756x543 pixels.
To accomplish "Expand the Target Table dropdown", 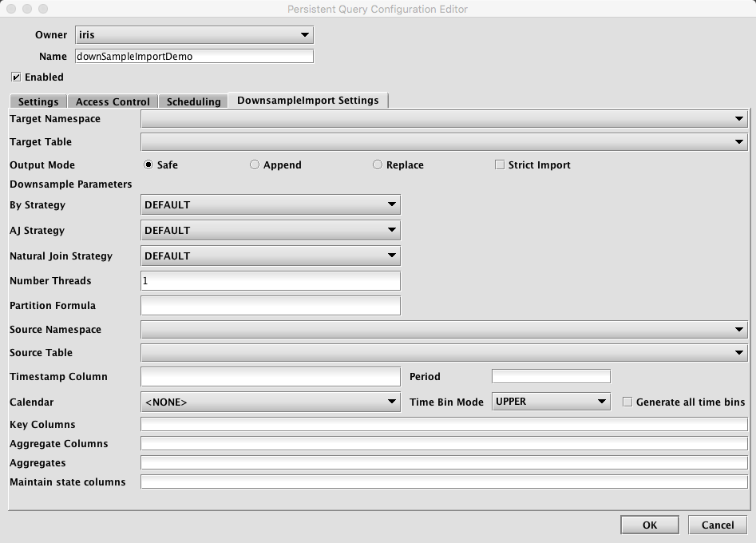I will (443, 142).
